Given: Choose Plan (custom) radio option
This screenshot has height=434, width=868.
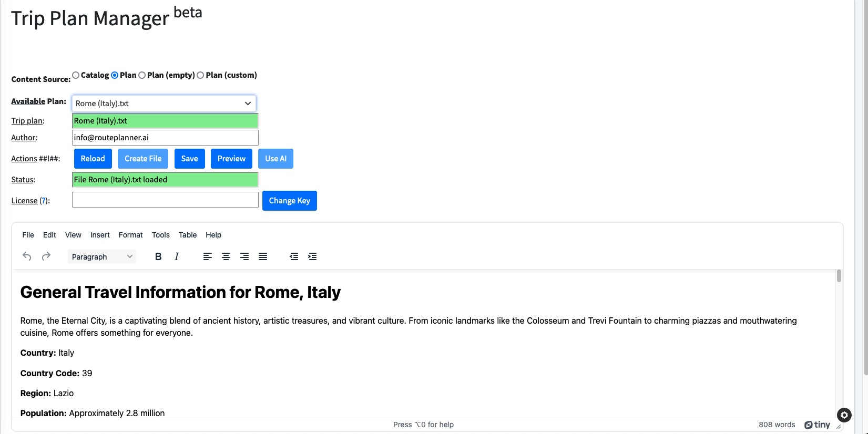Looking at the screenshot, I should click(x=200, y=75).
